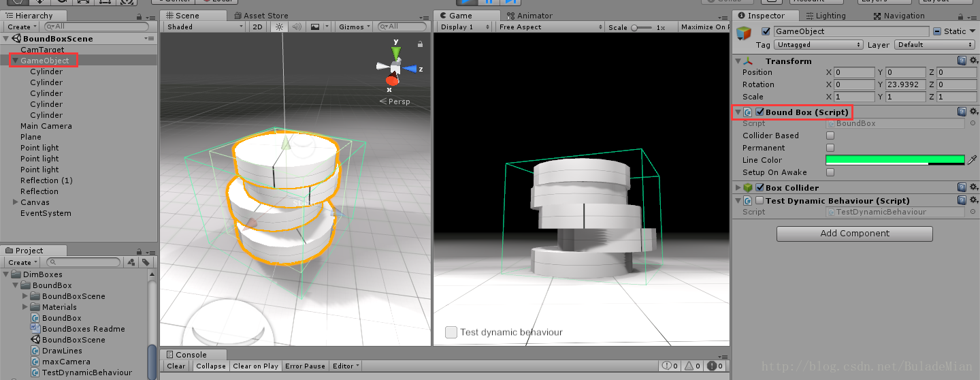The height and width of the screenshot is (380, 980).
Task: Click Console Clear button
Action: coord(176,366)
